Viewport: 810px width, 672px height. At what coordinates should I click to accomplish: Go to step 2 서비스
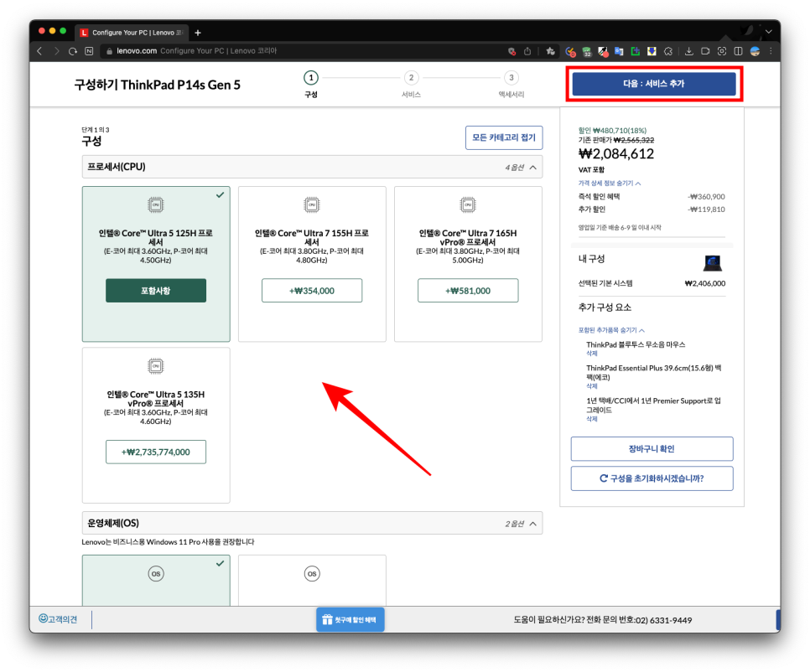(x=411, y=84)
